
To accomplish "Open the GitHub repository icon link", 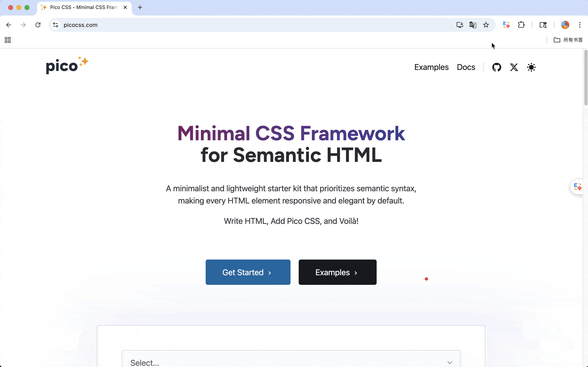I will [496, 67].
